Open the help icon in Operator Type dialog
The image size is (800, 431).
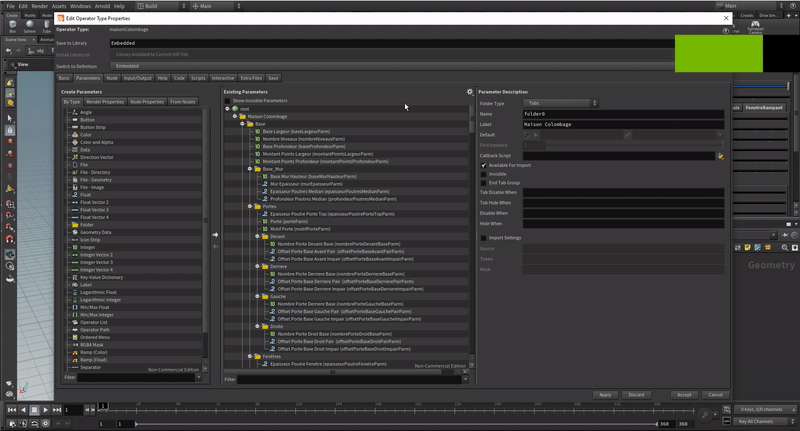(726, 31)
